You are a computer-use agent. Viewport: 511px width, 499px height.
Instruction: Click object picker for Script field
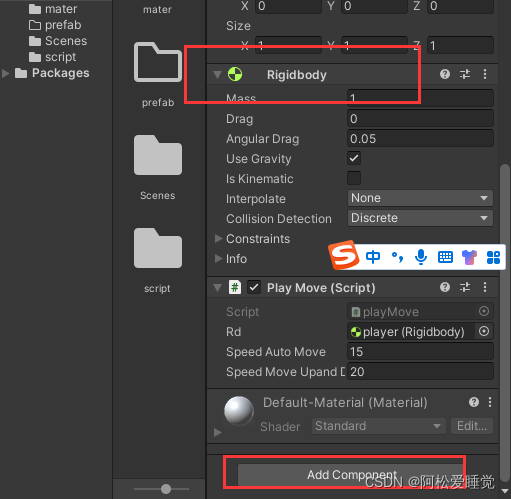[484, 311]
